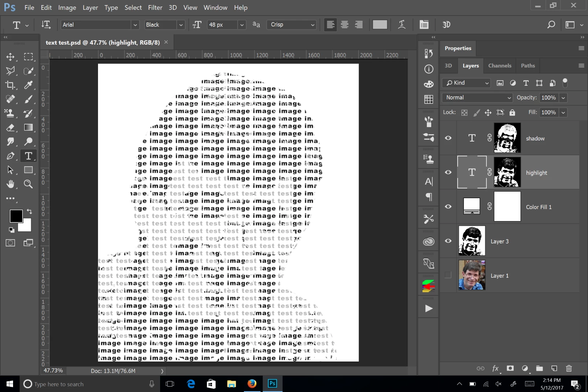The image size is (588, 392).
Task: Expand the Opacity slider dropdown
Action: (x=563, y=98)
